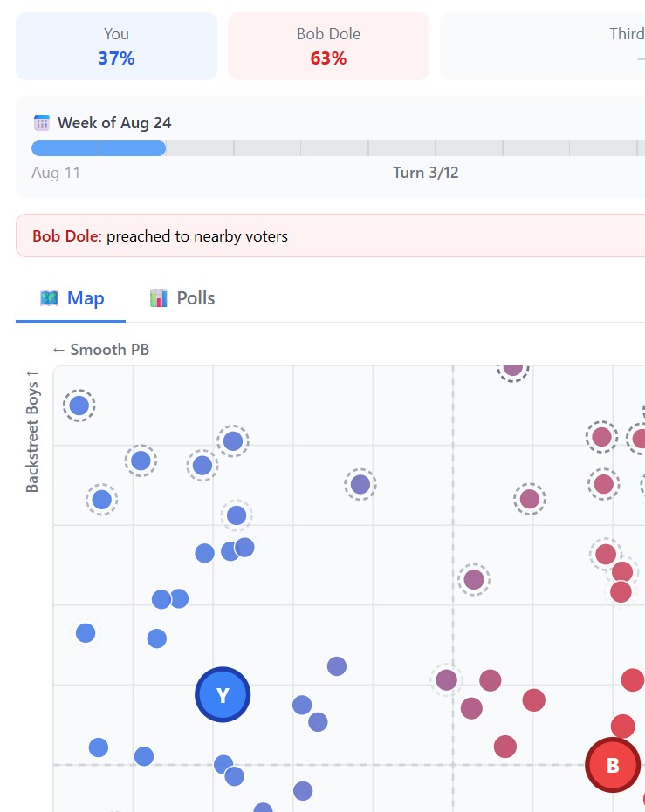Open the partially visible Third candidate card

coord(541,46)
